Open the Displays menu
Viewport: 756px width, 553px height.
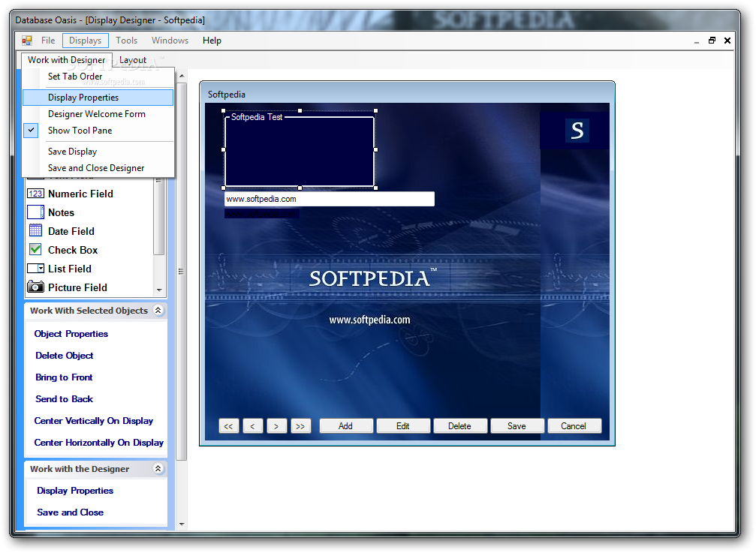[x=86, y=41]
